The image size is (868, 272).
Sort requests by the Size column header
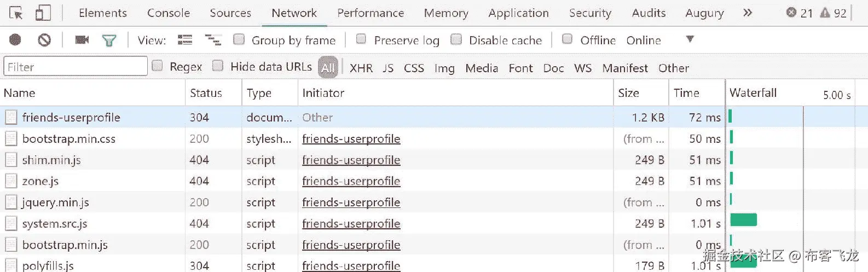[x=629, y=93]
